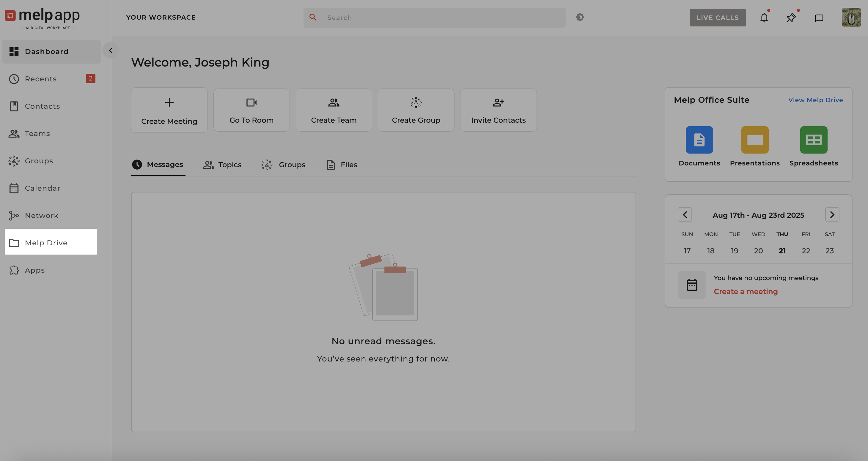Switch to the Files tab
Screen dimensions: 868x461
(x=342, y=165)
